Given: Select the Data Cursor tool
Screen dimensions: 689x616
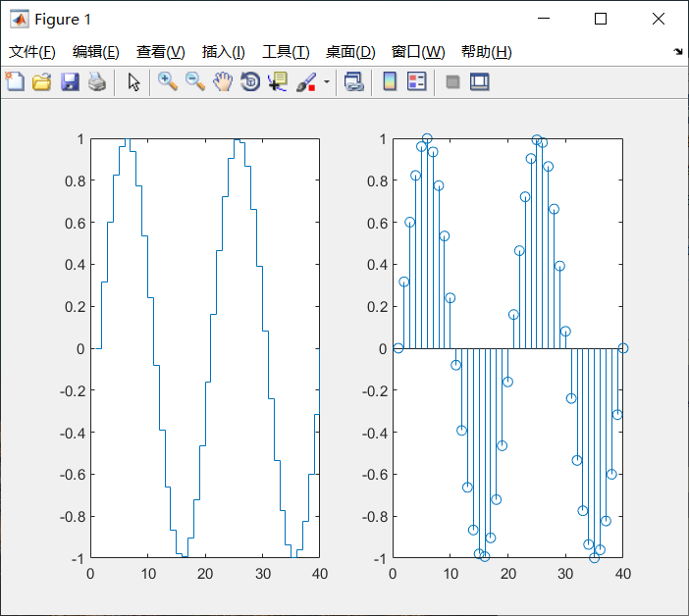Looking at the screenshot, I should pos(278,81).
